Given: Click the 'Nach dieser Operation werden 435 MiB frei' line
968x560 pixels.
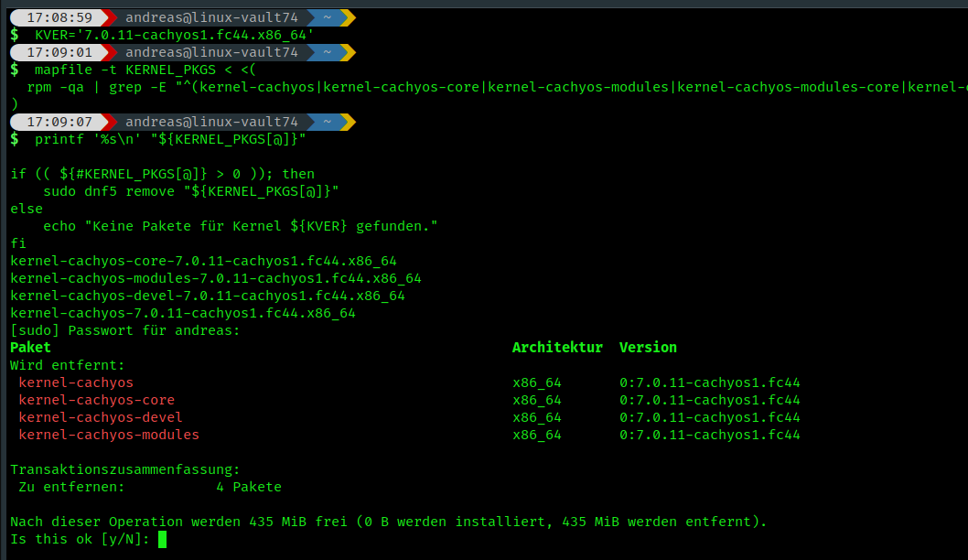Looking at the screenshot, I should click(x=388, y=522).
